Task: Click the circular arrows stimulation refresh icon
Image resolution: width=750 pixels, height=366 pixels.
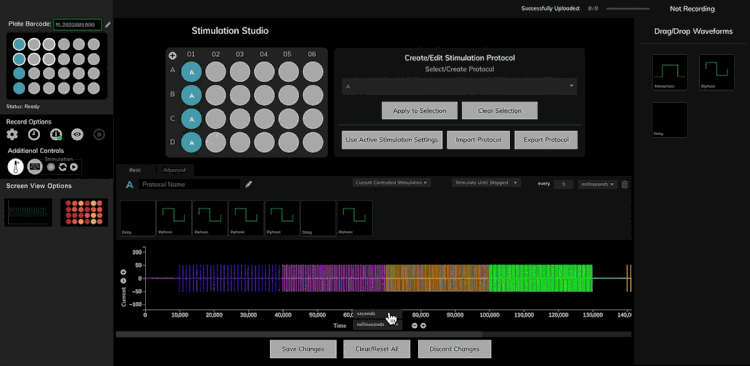Action: tap(63, 167)
